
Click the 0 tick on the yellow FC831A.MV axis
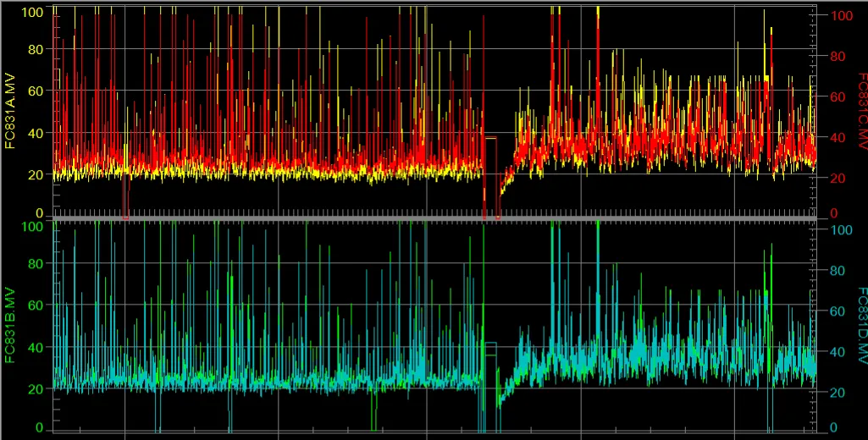click(39, 213)
